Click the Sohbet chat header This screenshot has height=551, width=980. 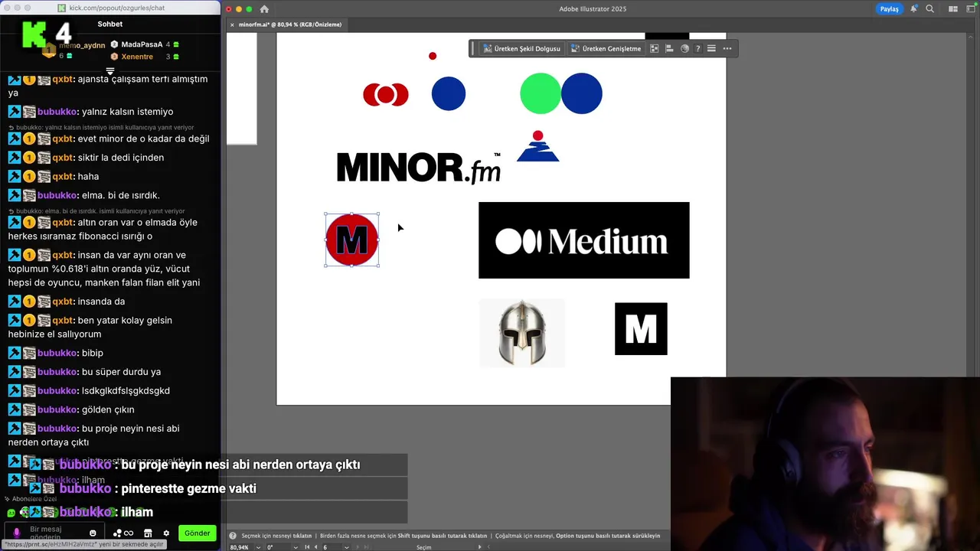click(x=110, y=24)
